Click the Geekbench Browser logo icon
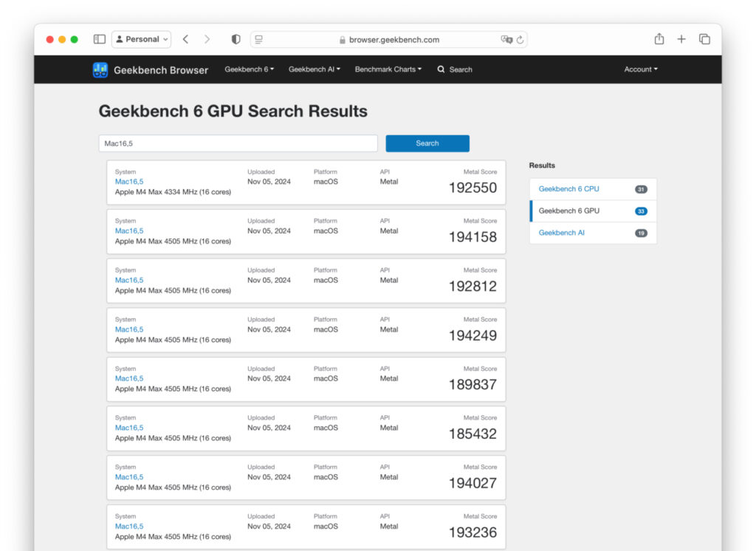The width and height of the screenshot is (756, 551). click(x=100, y=70)
